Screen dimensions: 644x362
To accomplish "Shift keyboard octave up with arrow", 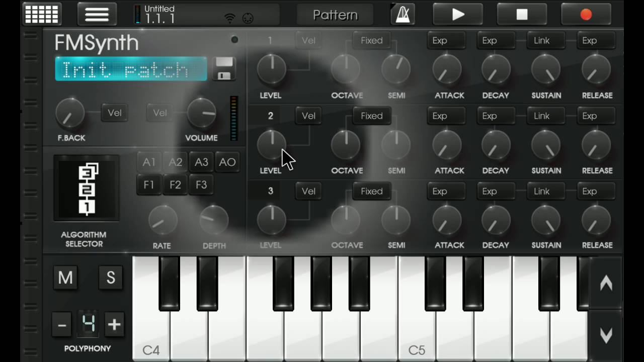I will pyautogui.click(x=606, y=283).
